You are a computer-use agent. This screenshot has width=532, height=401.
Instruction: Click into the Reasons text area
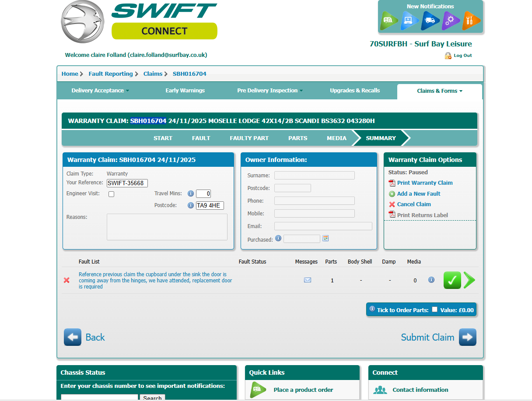[167, 227]
